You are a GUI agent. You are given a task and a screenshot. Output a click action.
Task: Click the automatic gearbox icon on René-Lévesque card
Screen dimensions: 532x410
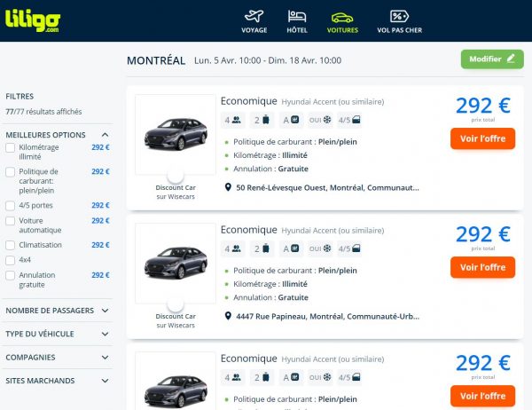coord(291,120)
